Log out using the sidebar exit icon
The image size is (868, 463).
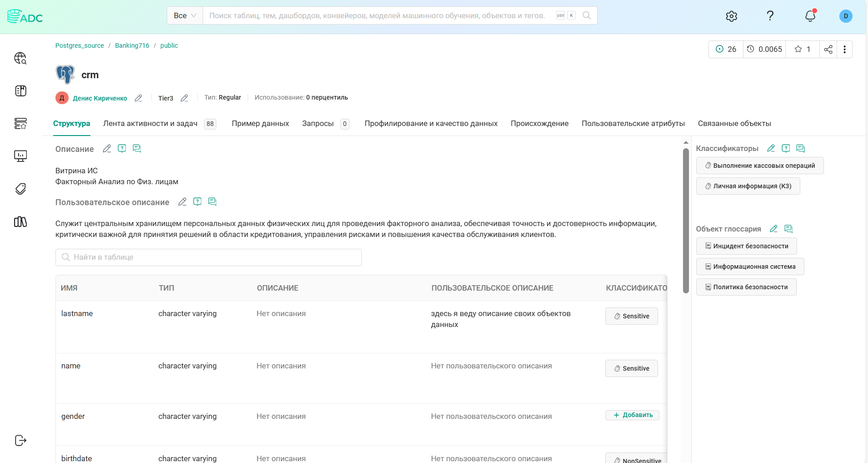click(x=20, y=440)
